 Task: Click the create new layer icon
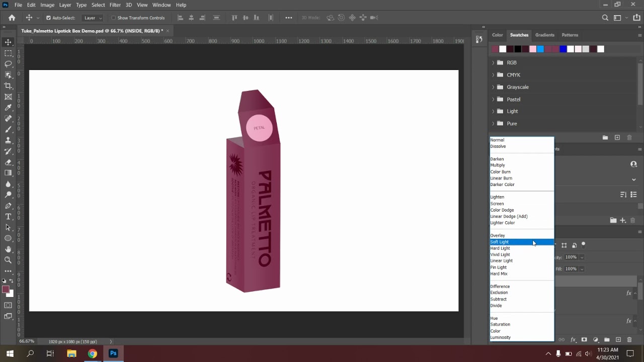tap(618, 340)
